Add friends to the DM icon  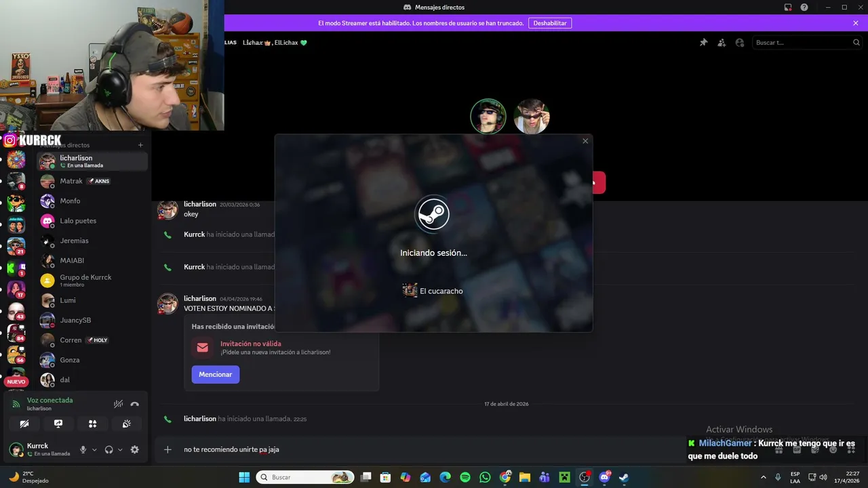click(722, 43)
